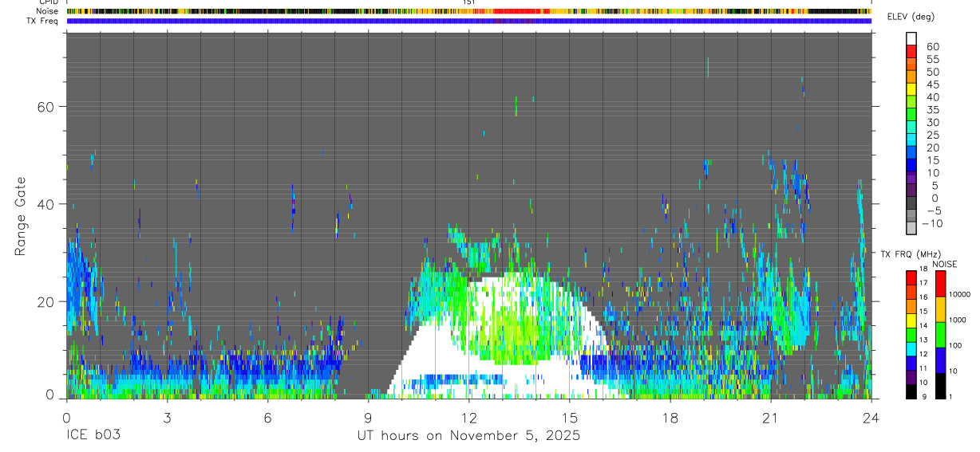Select the white top box of ELEV colorbar
Image resolution: width=980 pixels, height=452 pixels.
click(911, 38)
